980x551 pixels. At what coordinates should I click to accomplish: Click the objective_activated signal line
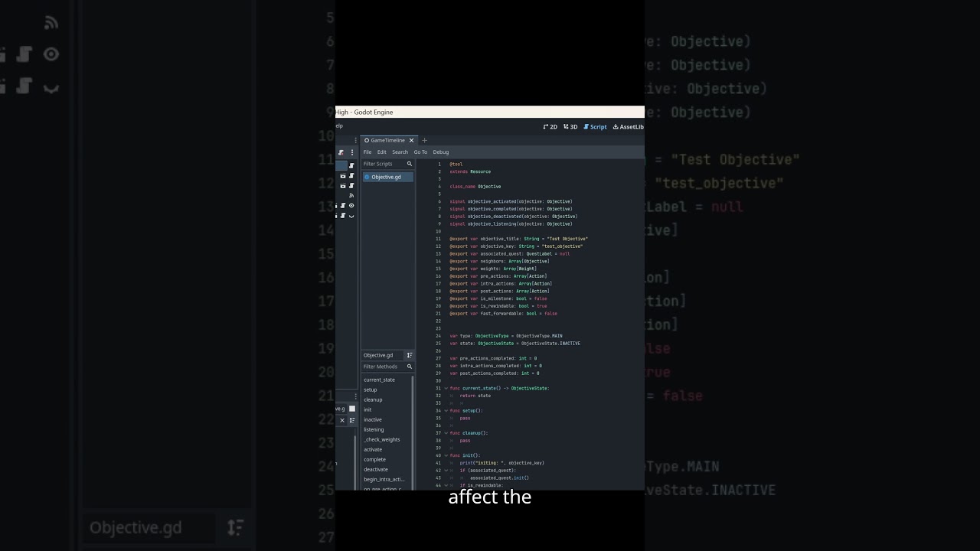coord(511,201)
